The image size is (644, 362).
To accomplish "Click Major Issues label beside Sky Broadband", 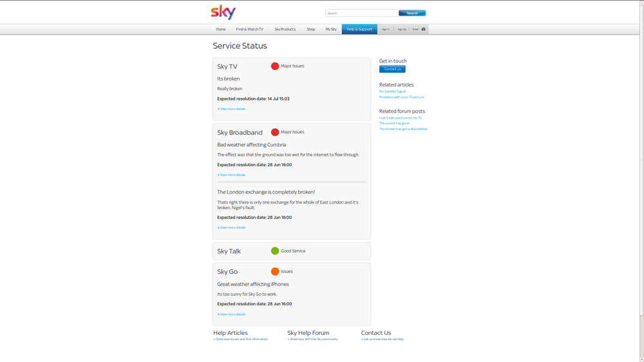I will point(292,132).
